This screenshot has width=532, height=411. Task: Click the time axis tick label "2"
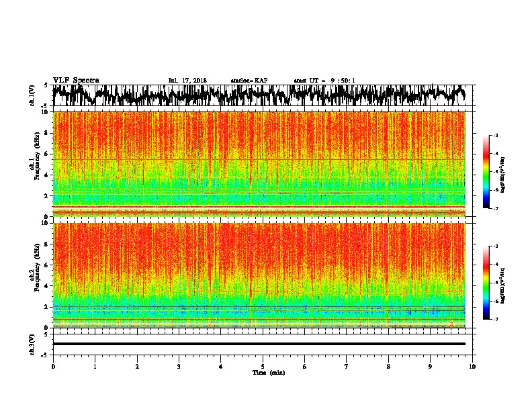[x=137, y=367]
